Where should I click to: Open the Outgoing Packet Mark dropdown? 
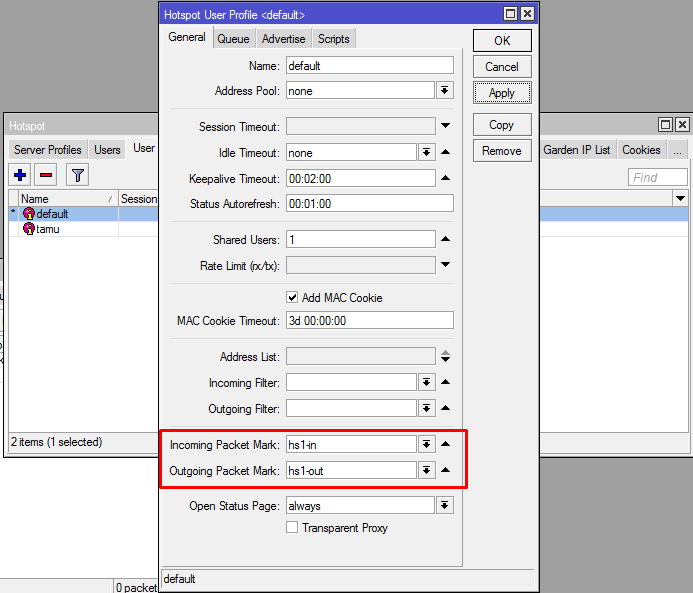point(426,470)
